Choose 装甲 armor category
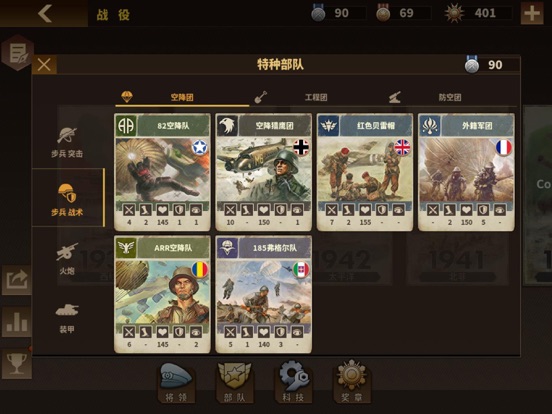The width and height of the screenshot is (552, 414). pos(67,318)
